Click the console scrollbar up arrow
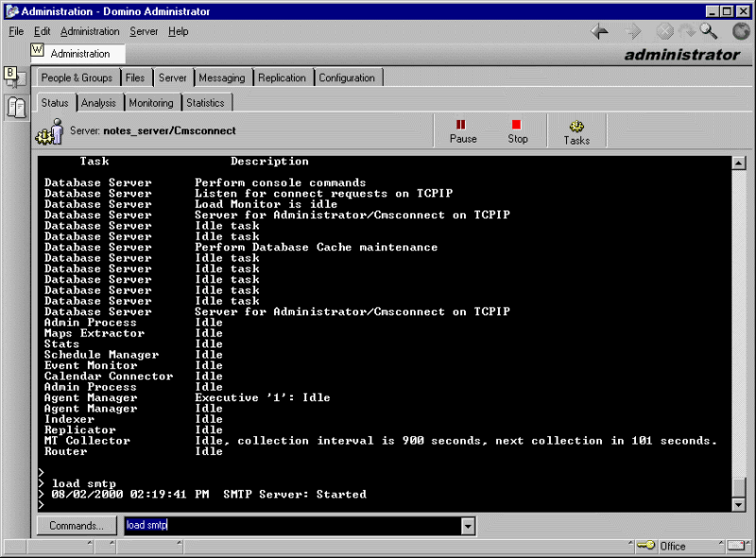The height and width of the screenshot is (558, 756). point(739,163)
